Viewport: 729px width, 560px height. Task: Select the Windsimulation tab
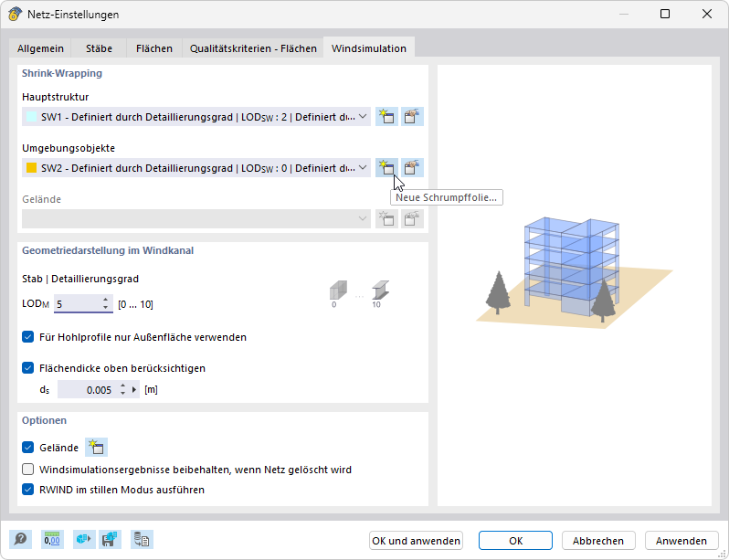369,48
